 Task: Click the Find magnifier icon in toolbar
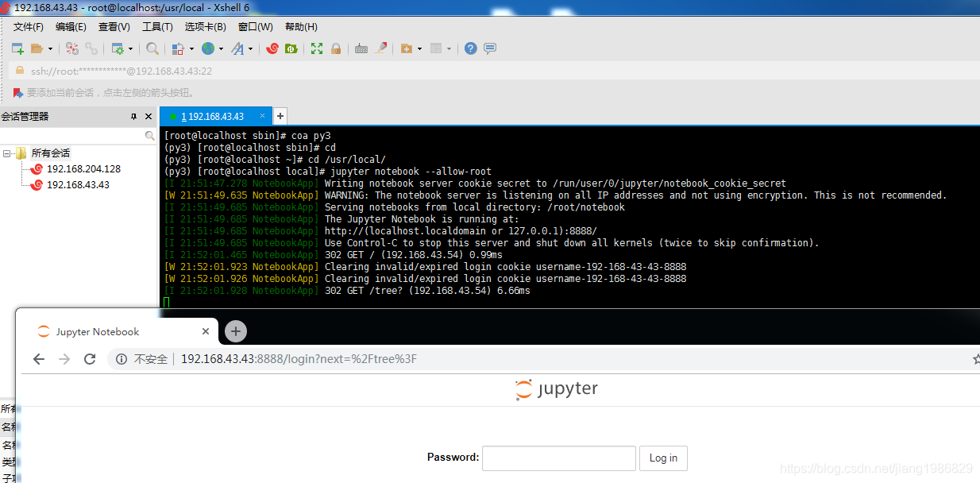click(152, 48)
